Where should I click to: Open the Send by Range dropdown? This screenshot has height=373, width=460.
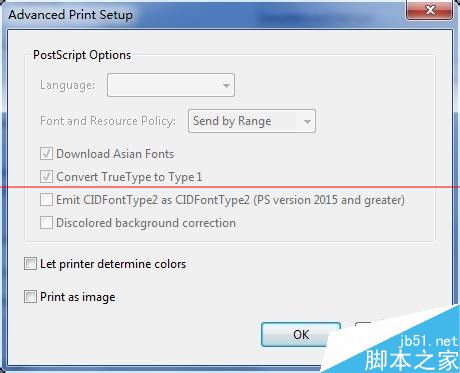pyautogui.click(x=252, y=121)
